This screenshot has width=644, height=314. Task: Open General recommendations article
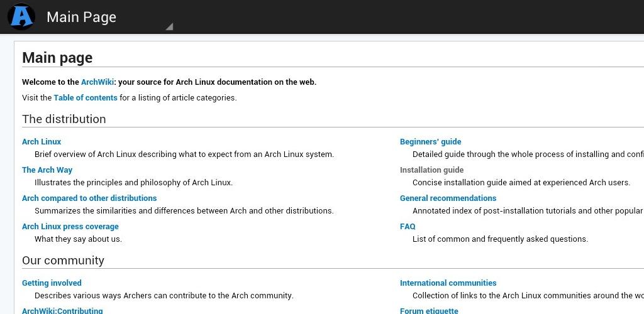(448, 198)
